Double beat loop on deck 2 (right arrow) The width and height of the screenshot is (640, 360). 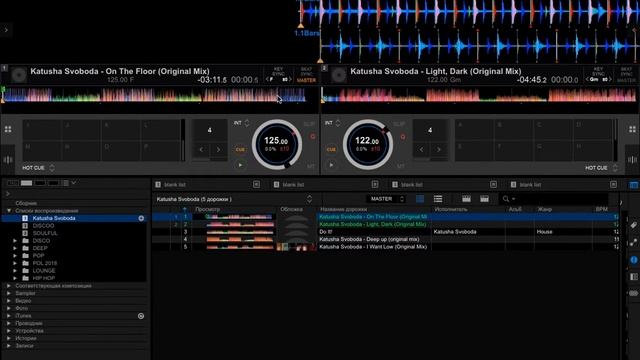439,150
